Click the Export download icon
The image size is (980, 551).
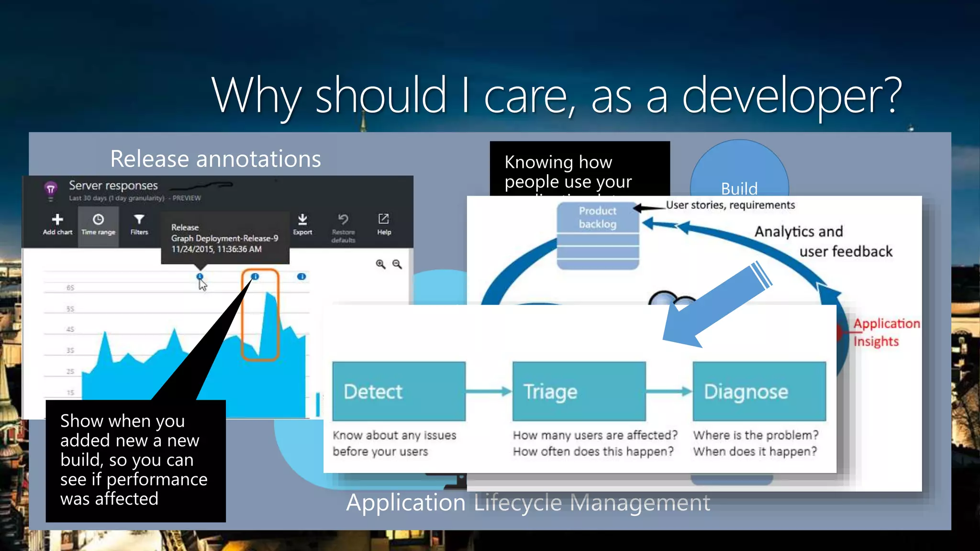pyautogui.click(x=302, y=220)
